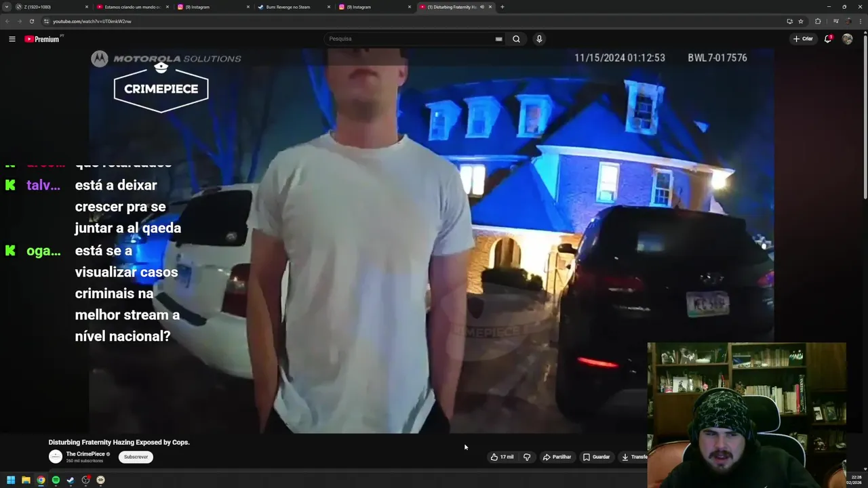Open The CrimePiece channel avatar

point(56,457)
